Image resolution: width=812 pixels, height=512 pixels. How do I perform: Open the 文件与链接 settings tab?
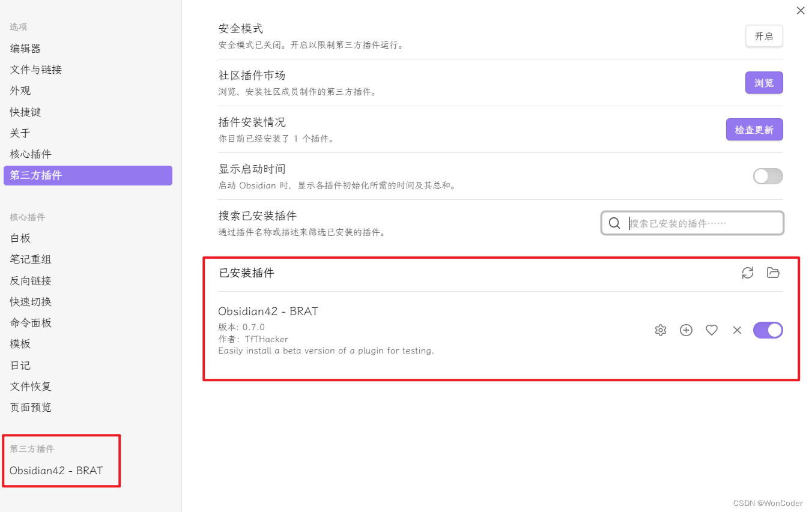pos(88,70)
